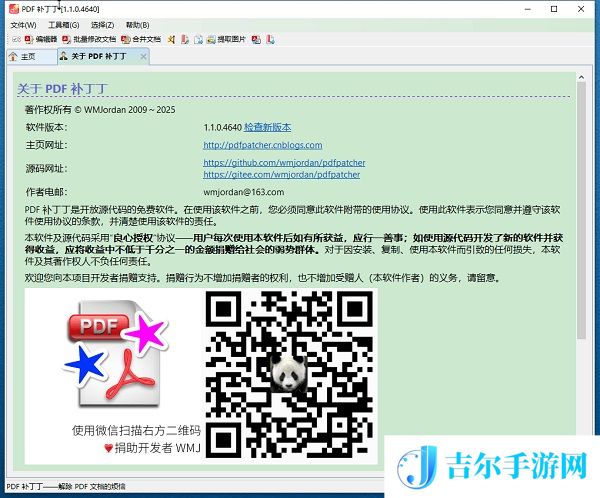Screen dimensions: 600x498
Task: Click the WeChat donation QR code
Action: [289, 374]
